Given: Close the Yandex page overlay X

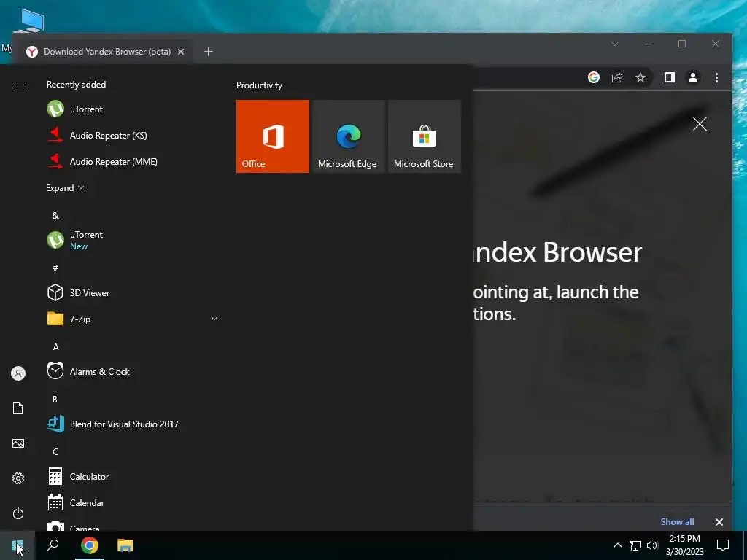Looking at the screenshot, I should tap(700, 124).
